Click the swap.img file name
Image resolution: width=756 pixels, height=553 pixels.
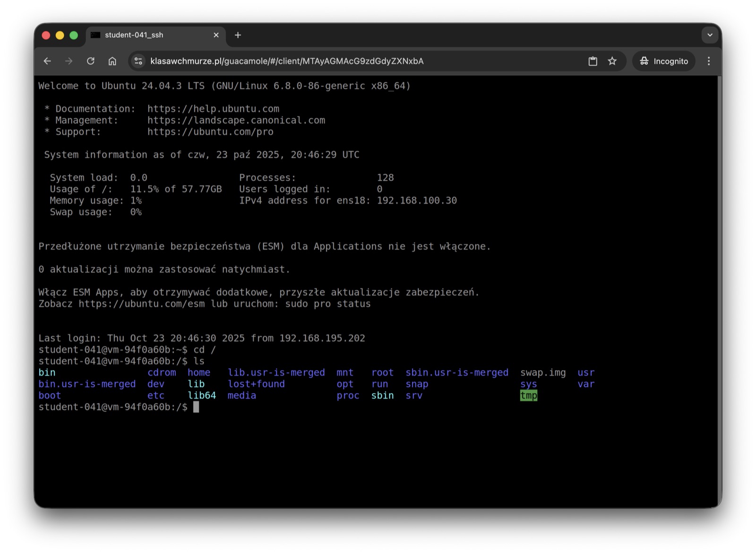tap(543, 372)
